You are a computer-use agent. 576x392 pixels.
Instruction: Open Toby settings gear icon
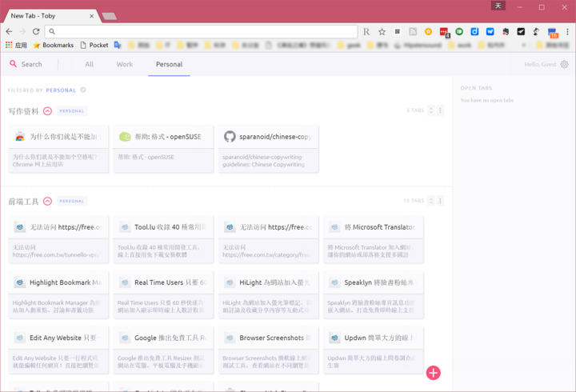(564, 64)
